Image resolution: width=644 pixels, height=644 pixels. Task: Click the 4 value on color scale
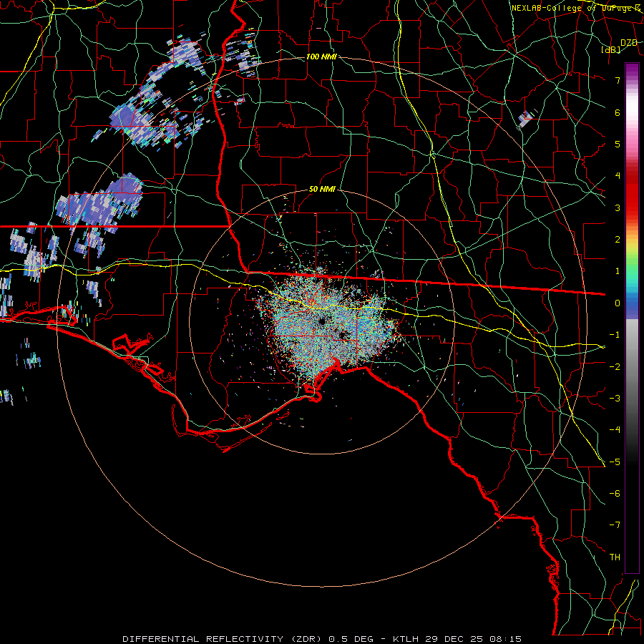(x=618, y=176)
